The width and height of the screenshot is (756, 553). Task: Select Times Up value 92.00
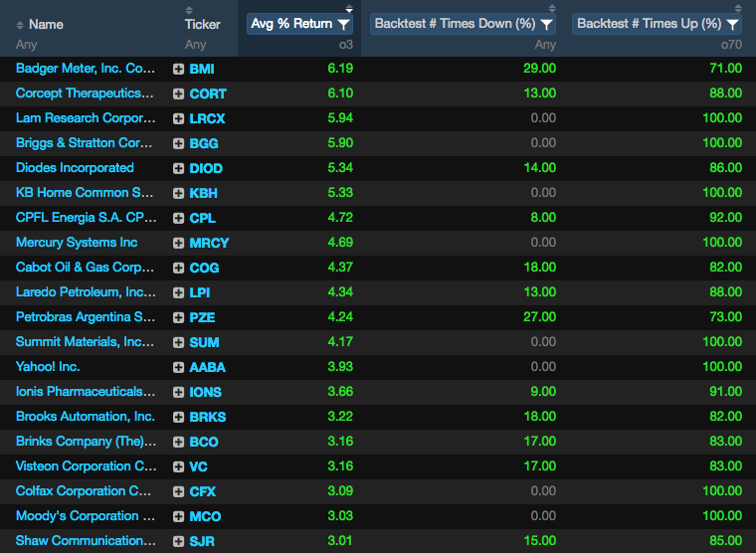pos(725,218)
